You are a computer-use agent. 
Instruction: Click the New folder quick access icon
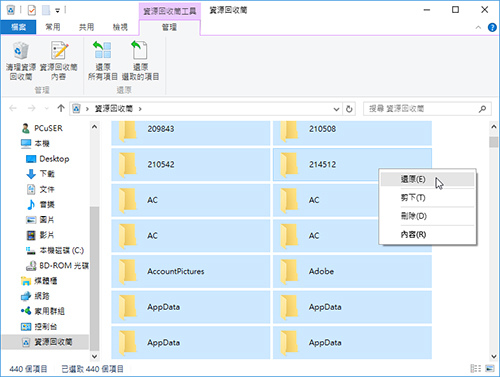click(46, 10)
